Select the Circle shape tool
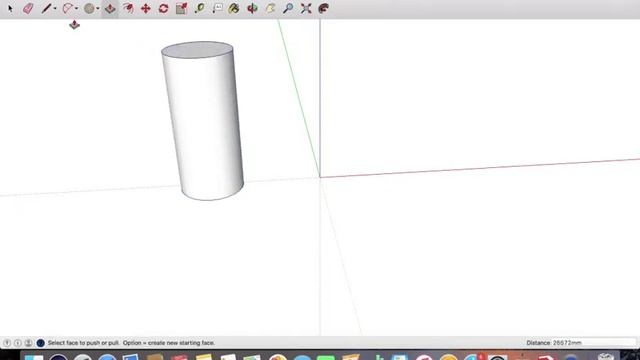The image size is (640, 360). click(x=89, y=8)
